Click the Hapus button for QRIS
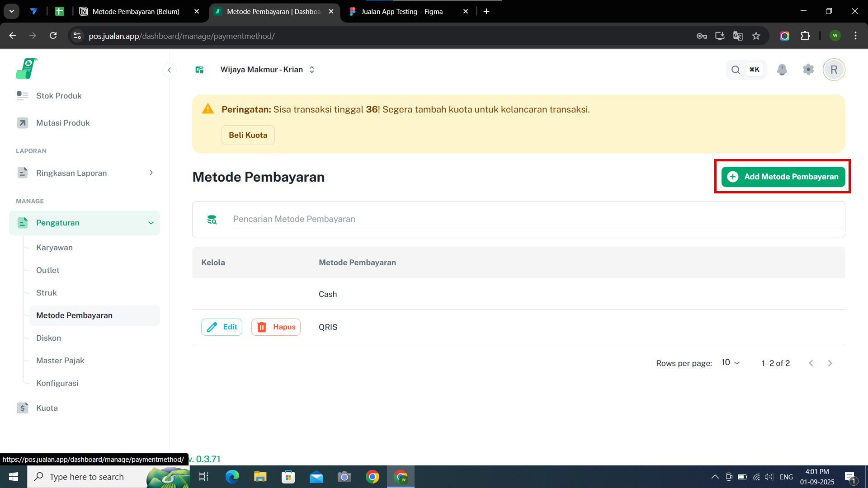The width and height of the screenshot is (868, 488). coord(276,327)
